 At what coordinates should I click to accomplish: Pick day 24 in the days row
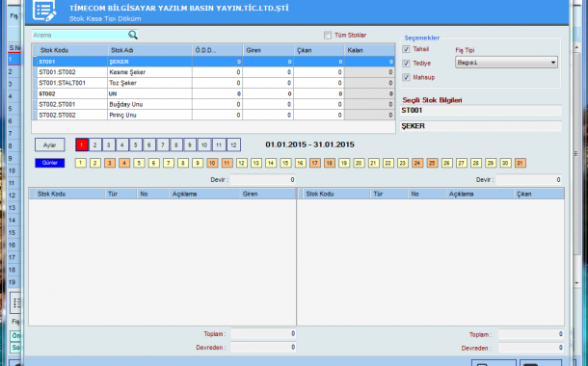[417, 163]
